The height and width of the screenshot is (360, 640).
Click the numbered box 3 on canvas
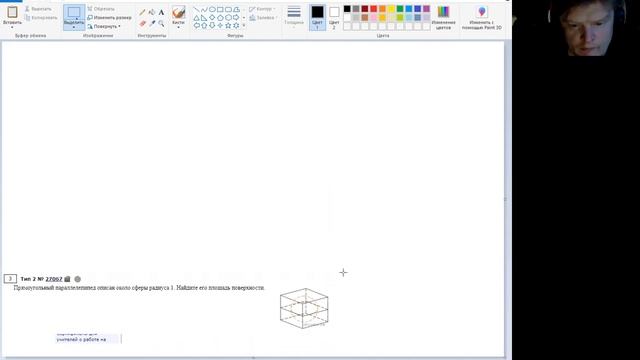click(10, 279)
